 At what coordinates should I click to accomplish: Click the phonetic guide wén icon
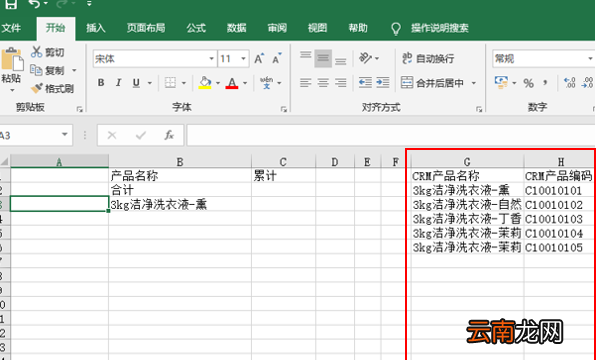[266, 83]
